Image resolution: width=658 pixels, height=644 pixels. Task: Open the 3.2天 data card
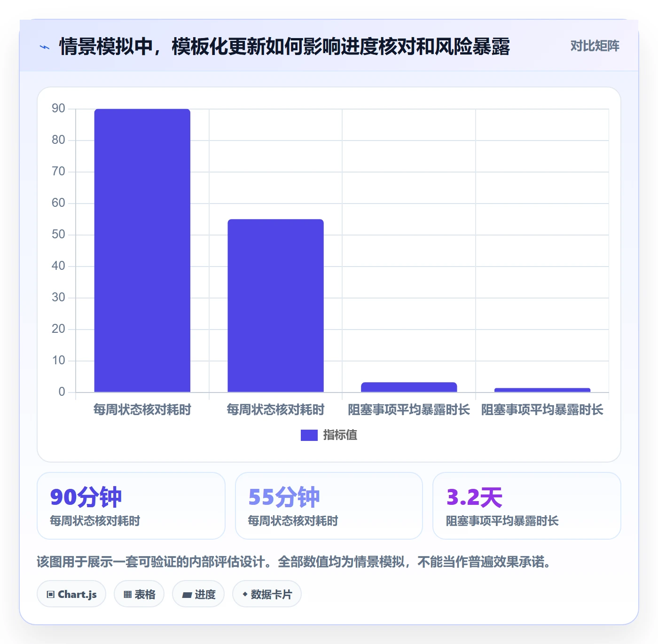[x=527, y=506]
